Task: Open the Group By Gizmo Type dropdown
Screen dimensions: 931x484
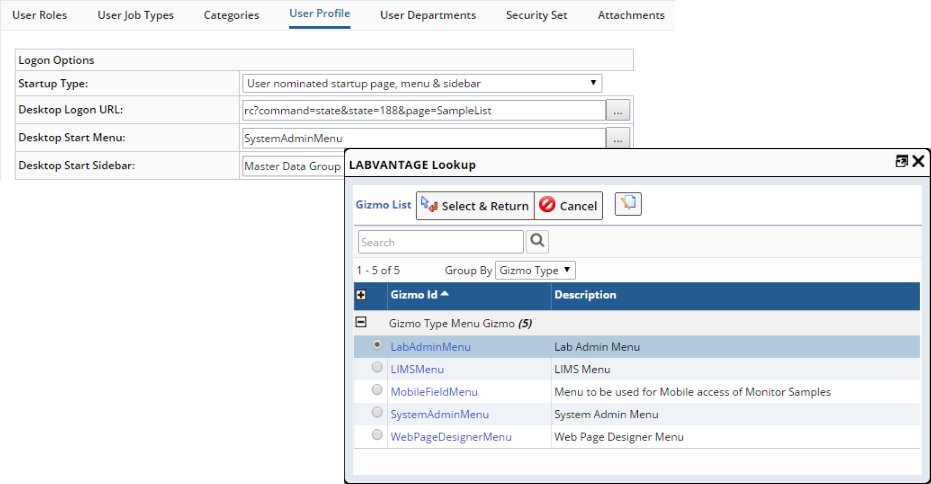Action: tap(535, 270)
